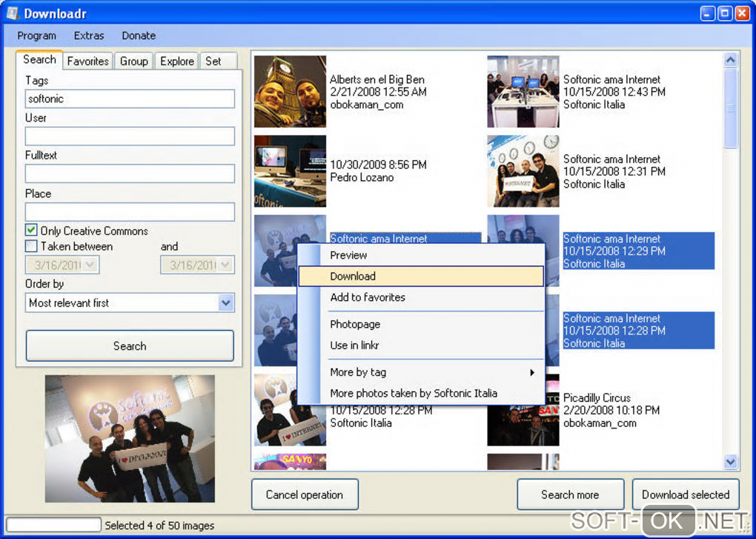Close the Downloadr window
756x539 pixels.
742,13
